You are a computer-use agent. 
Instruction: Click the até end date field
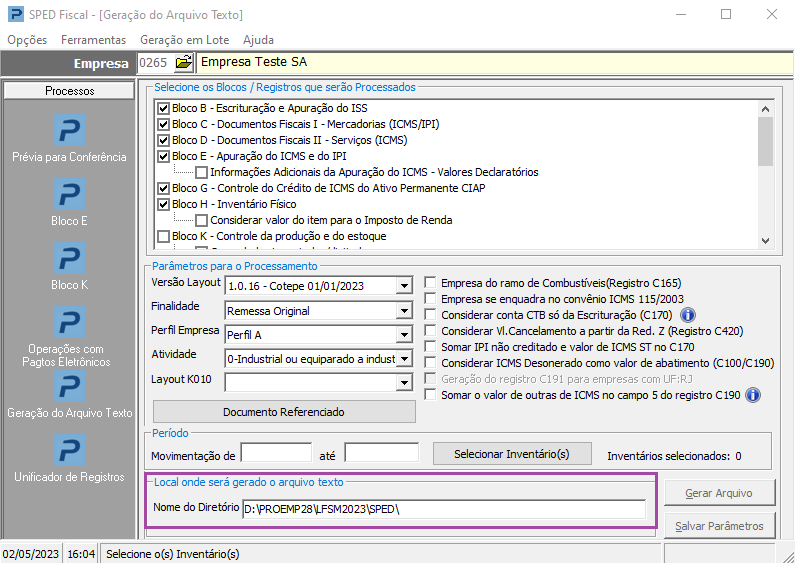point(382,452)
